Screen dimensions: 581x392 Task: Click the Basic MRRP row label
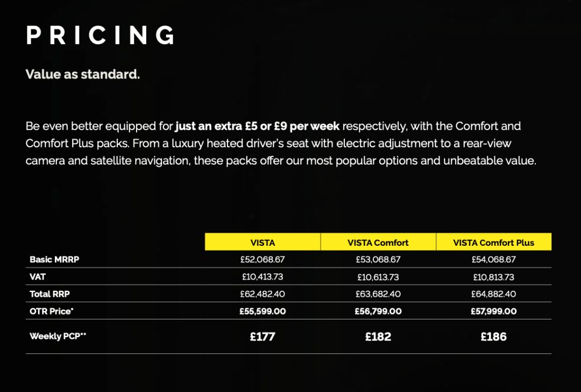54,259
